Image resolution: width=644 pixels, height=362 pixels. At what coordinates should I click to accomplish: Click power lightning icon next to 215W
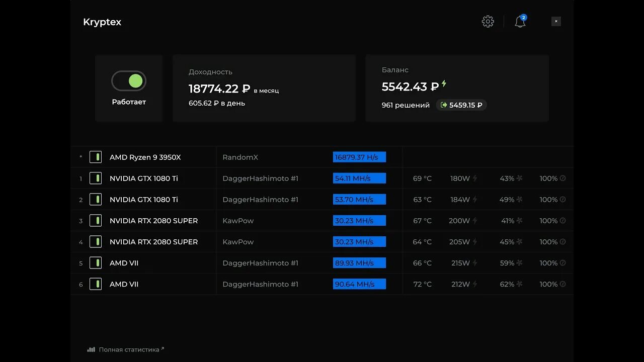tap(474, 263)
